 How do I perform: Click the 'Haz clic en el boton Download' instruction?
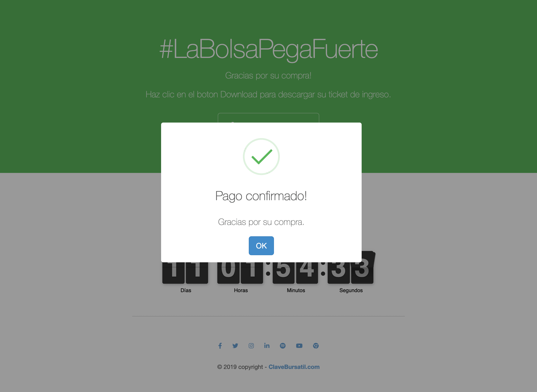268,94
